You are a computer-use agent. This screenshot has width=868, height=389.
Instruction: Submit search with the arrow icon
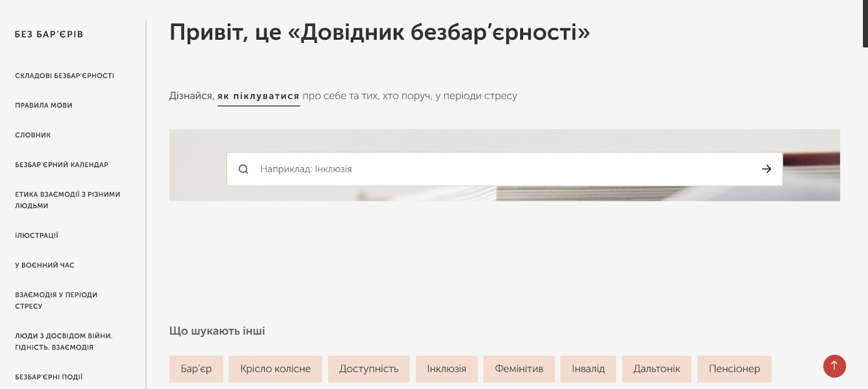767,169
